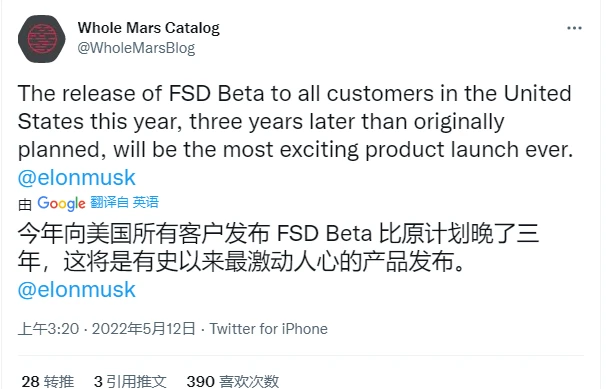Viewport: 606px width, 389px height.
Task: Open the tweet's three-dot more options menu
Action: pyautogui.click(x=574, y=28)
